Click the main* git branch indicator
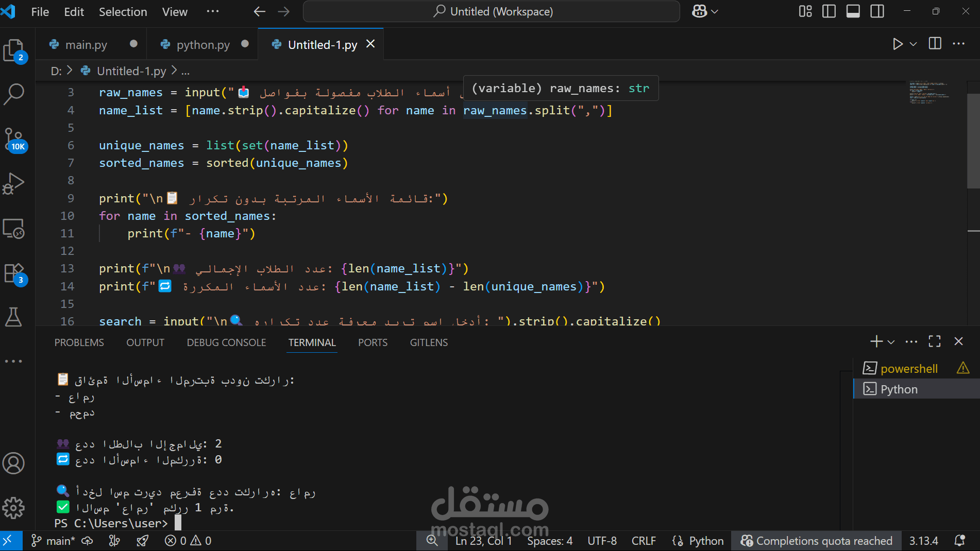This screenshot has width=980, height=551. tap(54, 541)
